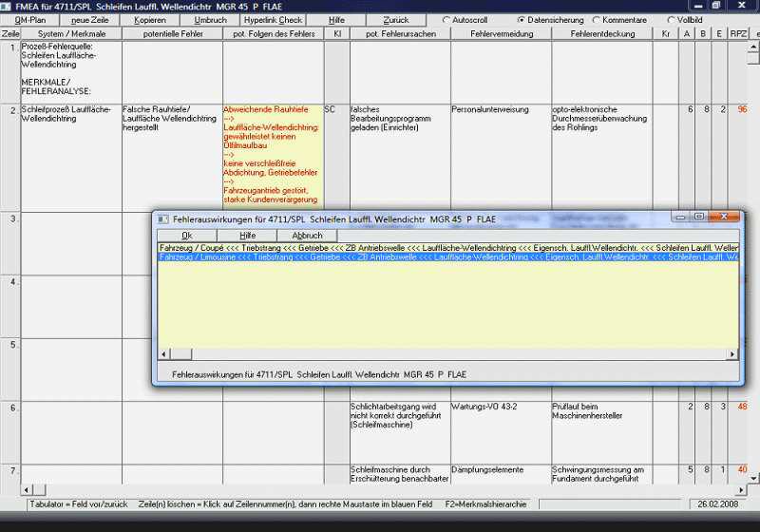Click the RPZ value 48
The width and height of the screenshot is (760, 532).
[x=742, y=407]
